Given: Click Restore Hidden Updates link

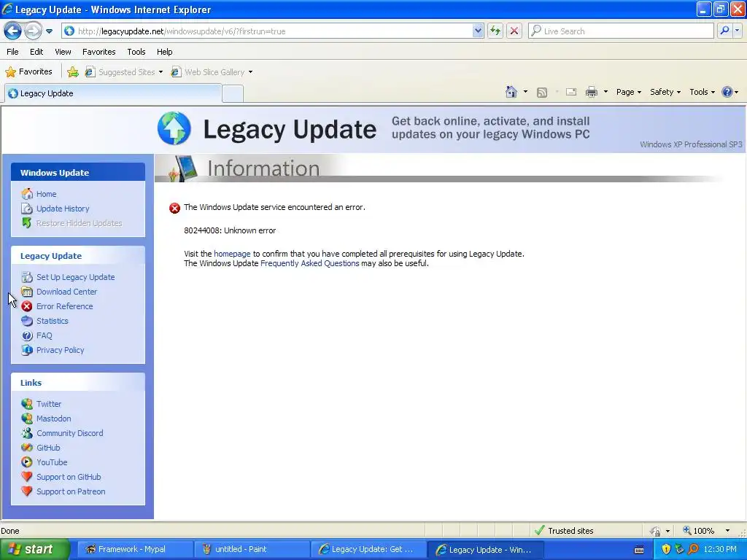Looking at the screenshot, I should coord(79,223).
